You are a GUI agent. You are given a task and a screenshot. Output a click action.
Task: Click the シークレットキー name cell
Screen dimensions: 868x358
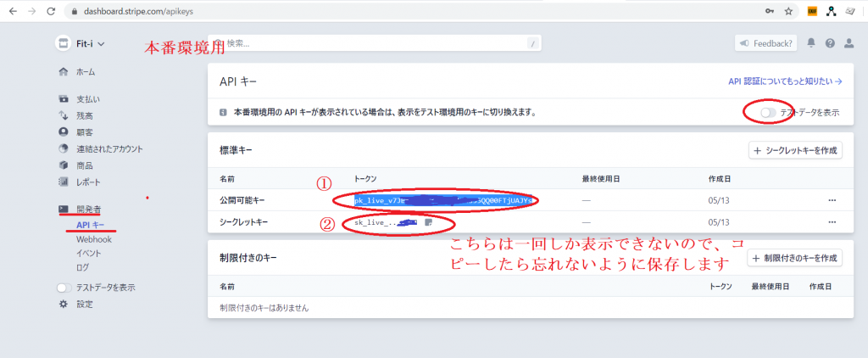point(244,222)
